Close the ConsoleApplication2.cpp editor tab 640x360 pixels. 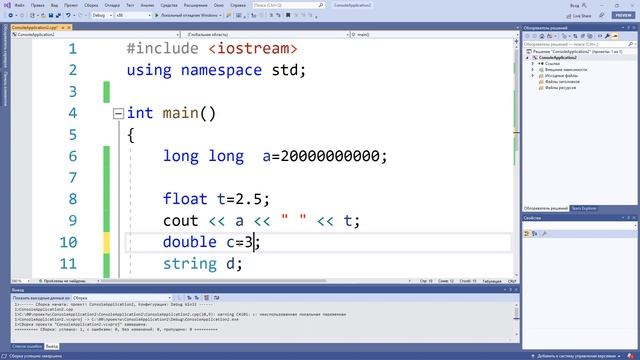point(69,27)
